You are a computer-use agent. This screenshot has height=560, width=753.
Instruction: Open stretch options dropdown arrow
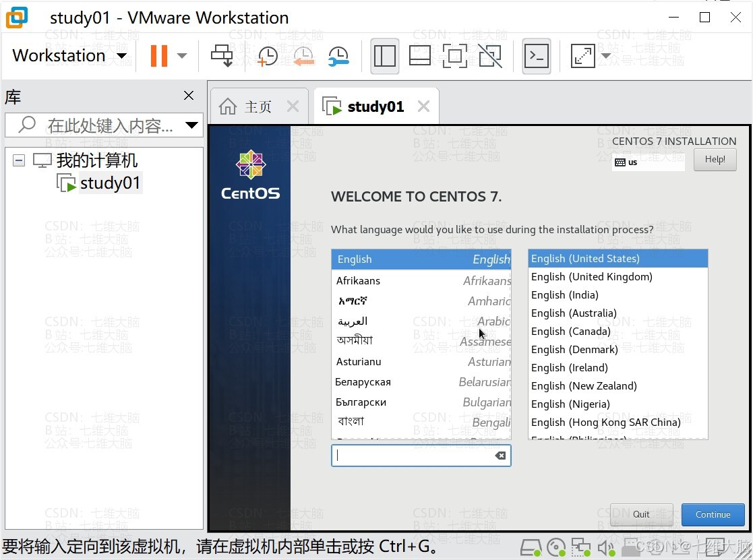point(606,56)
